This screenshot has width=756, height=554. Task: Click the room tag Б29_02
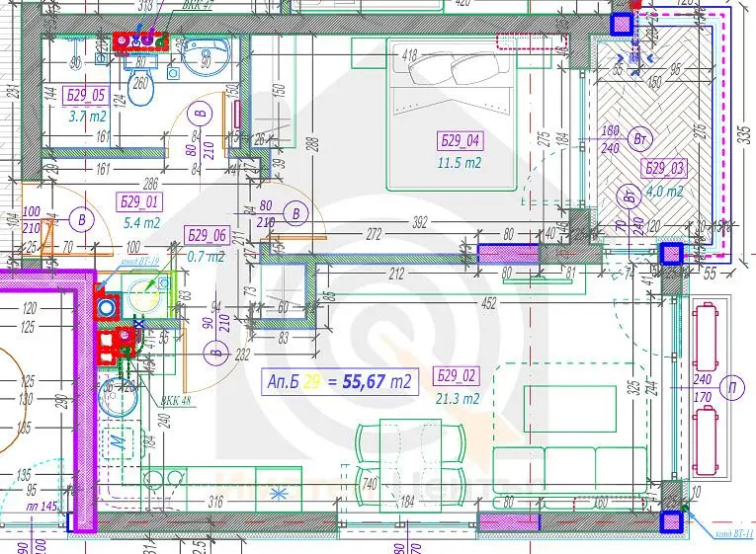pos(458,376)
